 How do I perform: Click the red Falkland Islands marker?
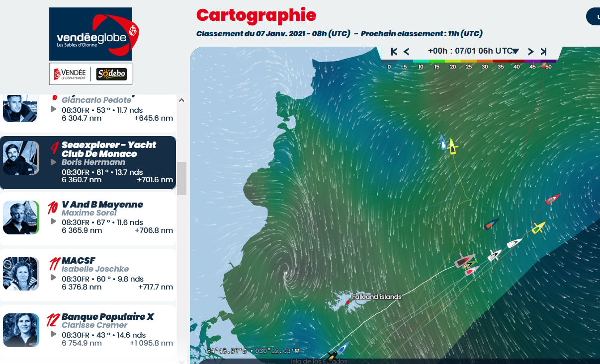[348, 301]
